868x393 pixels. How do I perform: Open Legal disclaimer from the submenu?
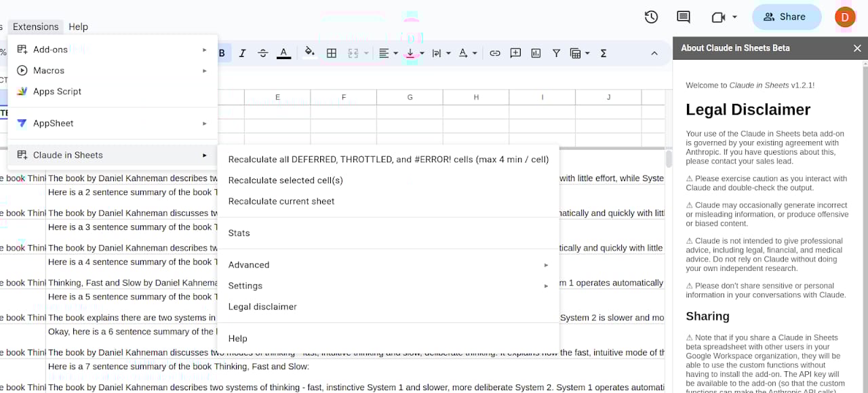(389, 307)
